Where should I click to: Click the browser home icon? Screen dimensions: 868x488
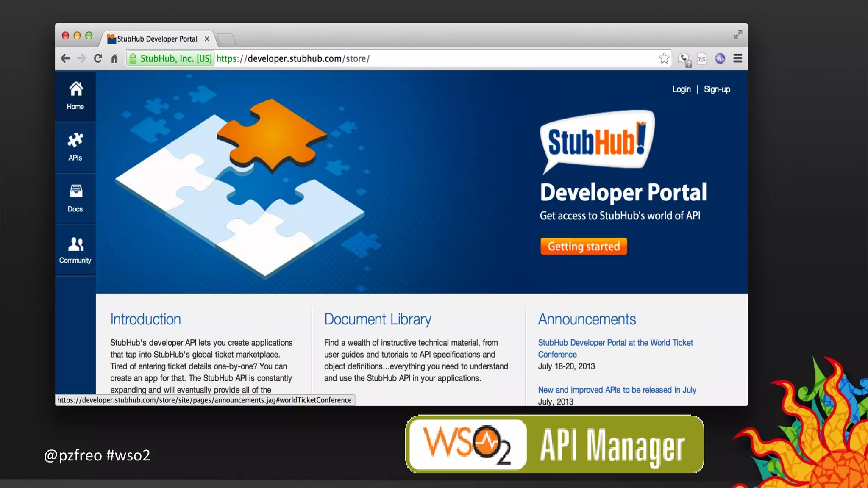[114, 58]
